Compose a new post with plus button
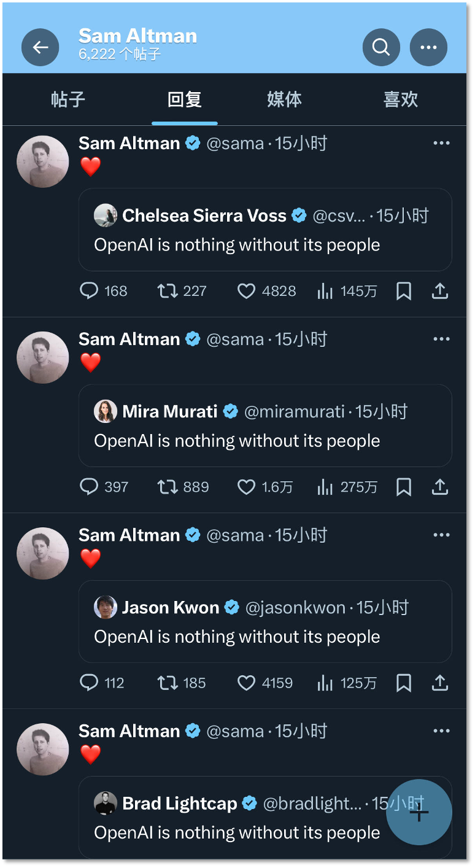This screenshot has height=868, width=475. (419, 812)
